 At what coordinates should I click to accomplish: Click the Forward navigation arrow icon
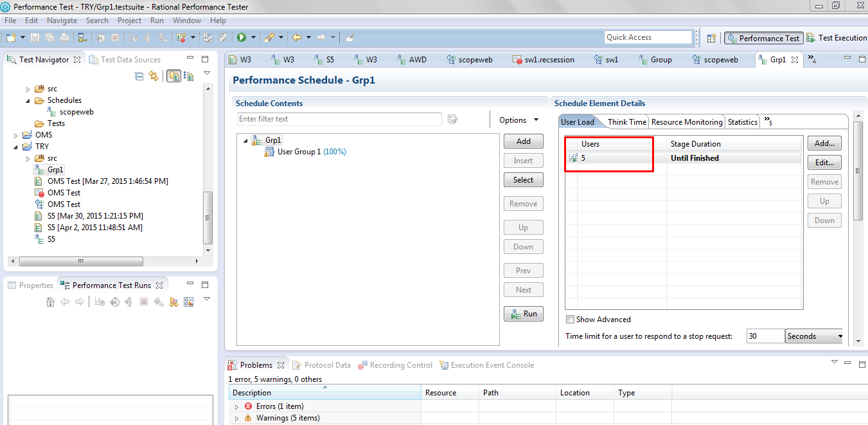(x=321, y=37)
